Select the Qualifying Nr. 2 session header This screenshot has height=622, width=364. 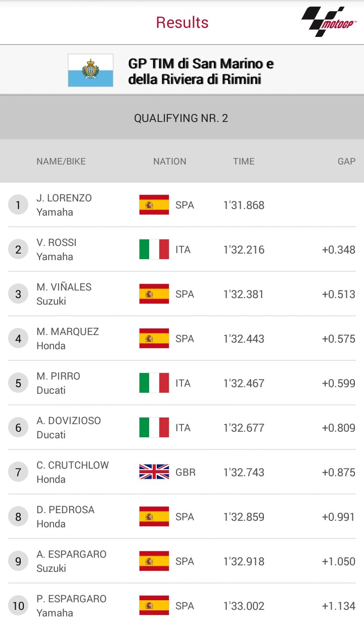[181, 118]
